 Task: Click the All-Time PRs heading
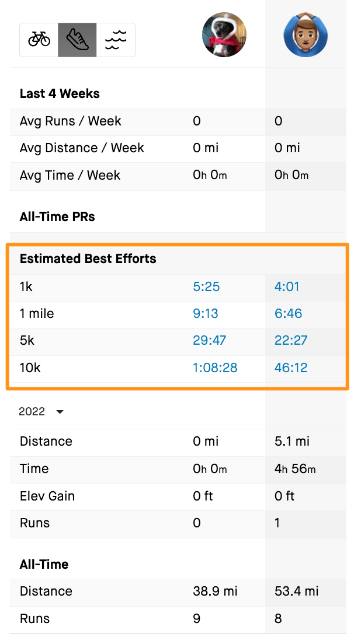coord(57,217)
